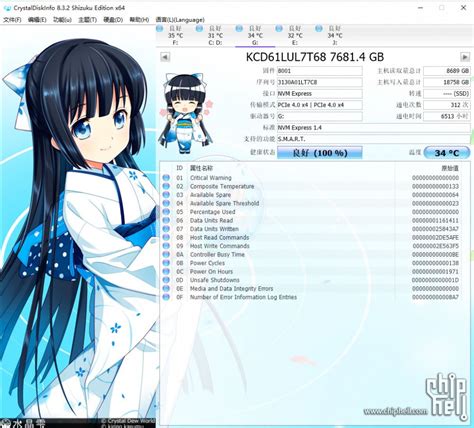Select the J: drive status orb
Viewport: 474px width, 428px height.
[x=319, y=29]
